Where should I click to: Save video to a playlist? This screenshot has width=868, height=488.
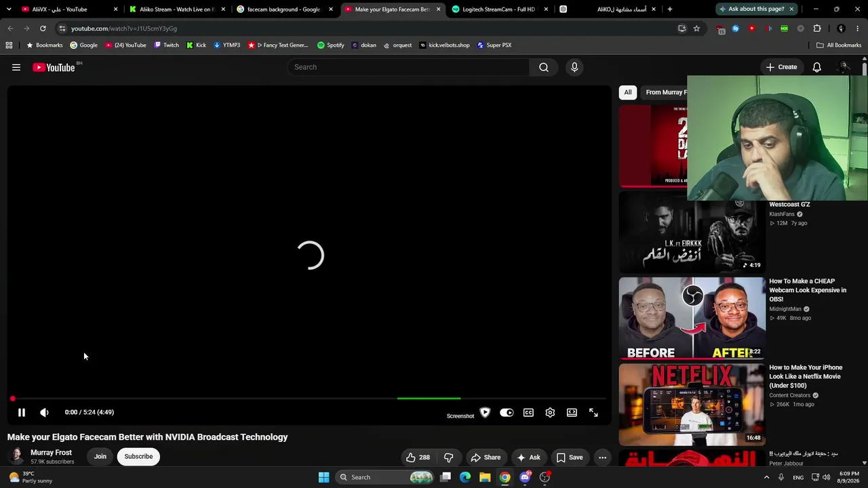pyautogui.click(x=570, y=457)
